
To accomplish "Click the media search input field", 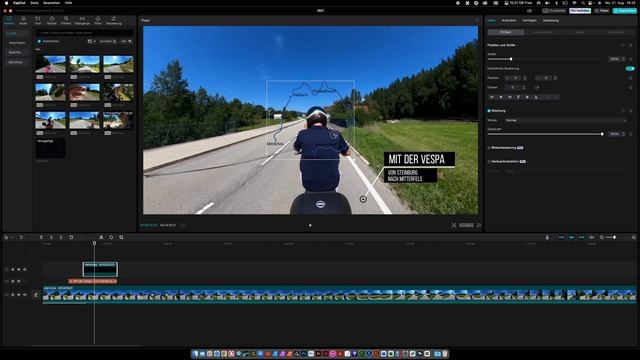I will pos(84,33).
